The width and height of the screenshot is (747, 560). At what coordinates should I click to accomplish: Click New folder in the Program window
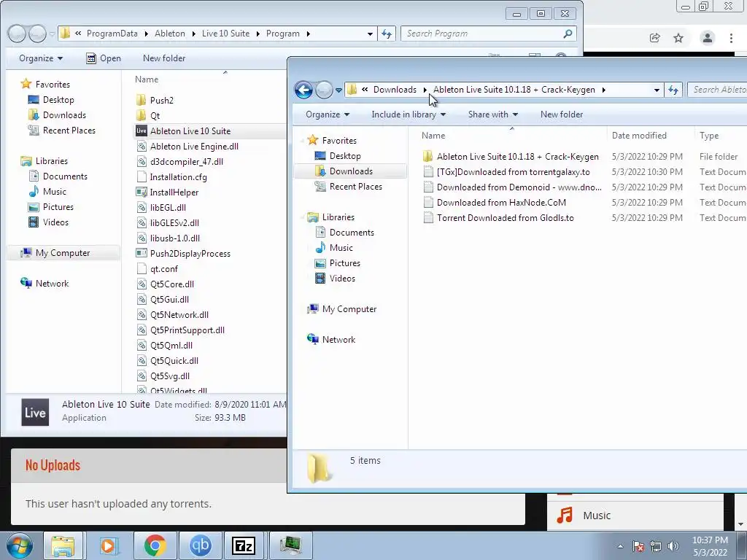click(164, 58)
